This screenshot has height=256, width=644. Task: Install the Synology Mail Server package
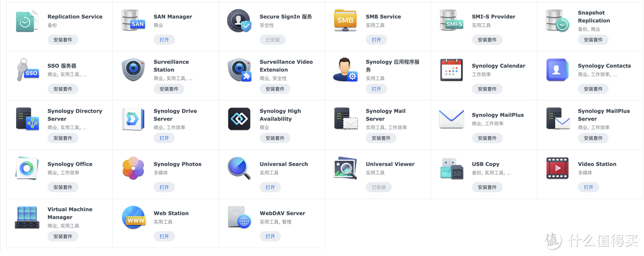coord(381,138)
